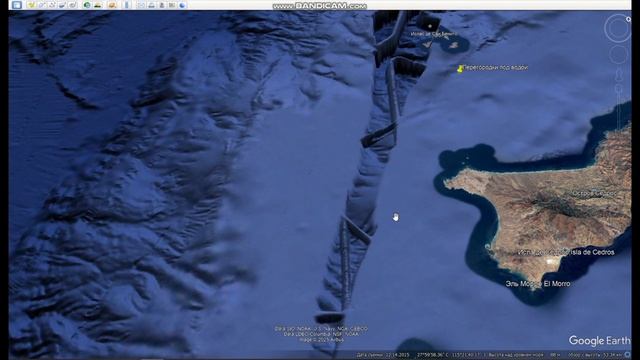Click the Email envelope icon

tap(141, 5)
